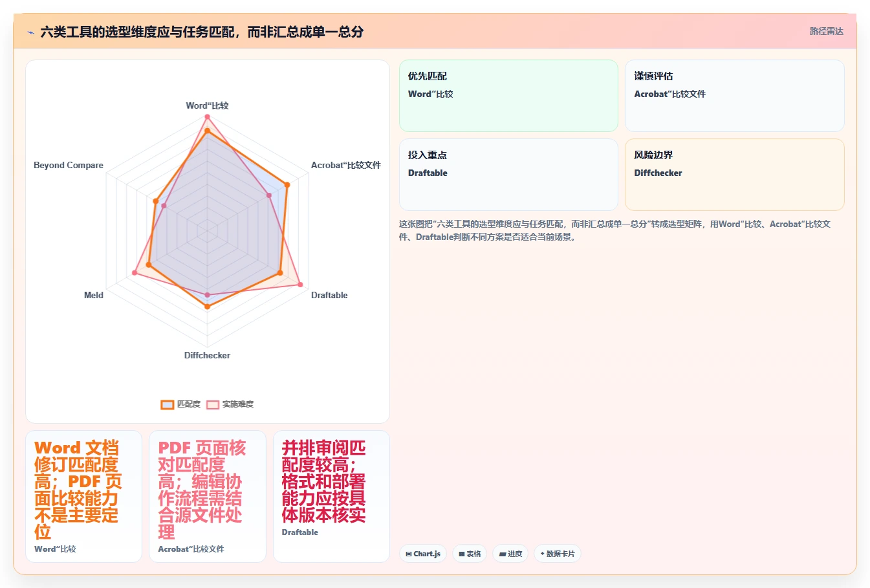The width and height of the screenshot is (870, 588).
Task: Toggle the 匹配度 legend item
Action: coord(180,404)
